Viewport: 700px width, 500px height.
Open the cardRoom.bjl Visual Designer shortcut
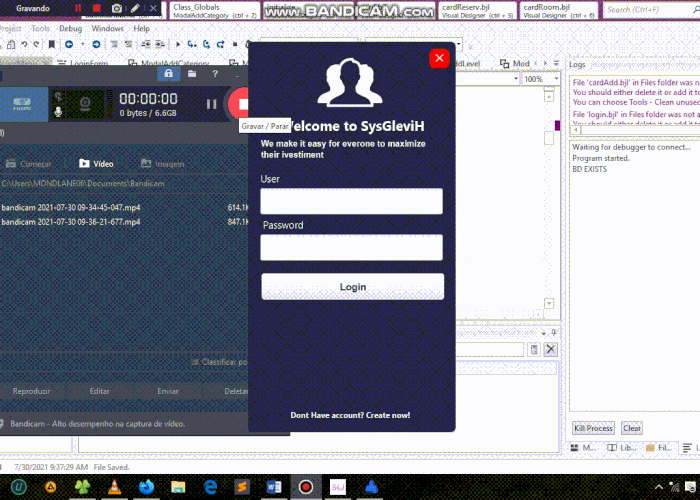pos(558,11)
